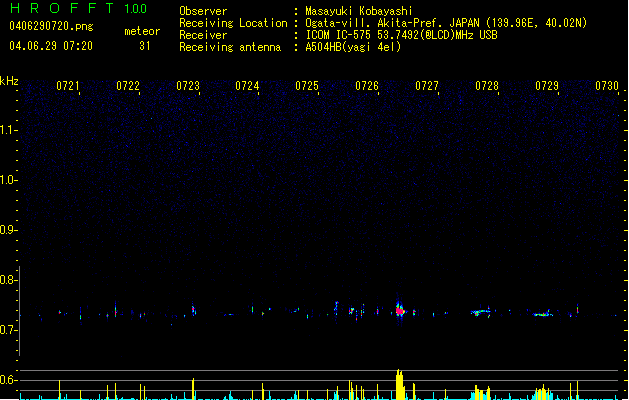The height and width of the screenshot is (400, 629).
Task: Click the long horizontal echo near 0728
Action: pos(483,312)
